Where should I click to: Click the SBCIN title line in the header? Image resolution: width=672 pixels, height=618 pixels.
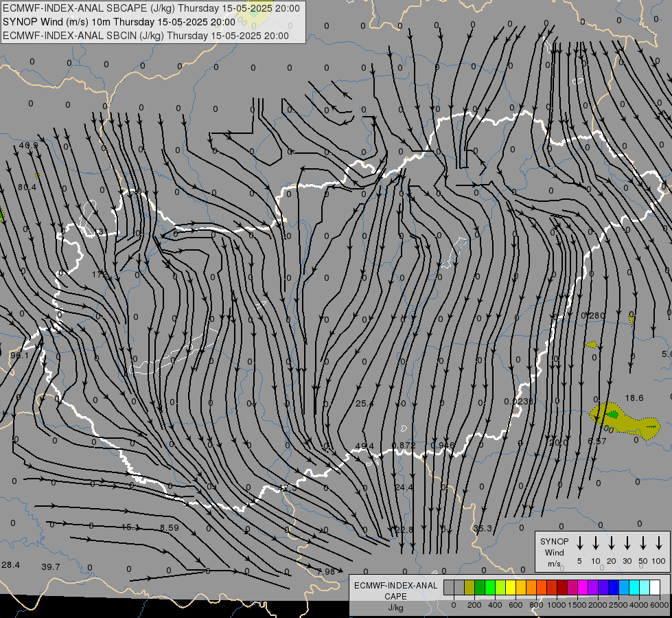146,36
